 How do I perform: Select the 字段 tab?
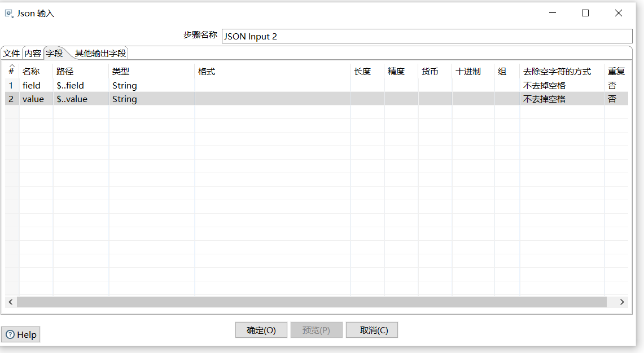pos(54,54)
